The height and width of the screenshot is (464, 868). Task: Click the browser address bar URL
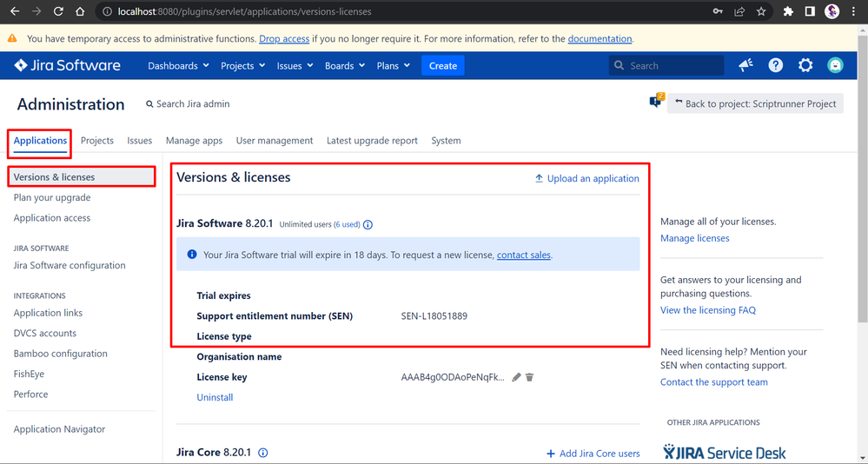tap(244, 11)
